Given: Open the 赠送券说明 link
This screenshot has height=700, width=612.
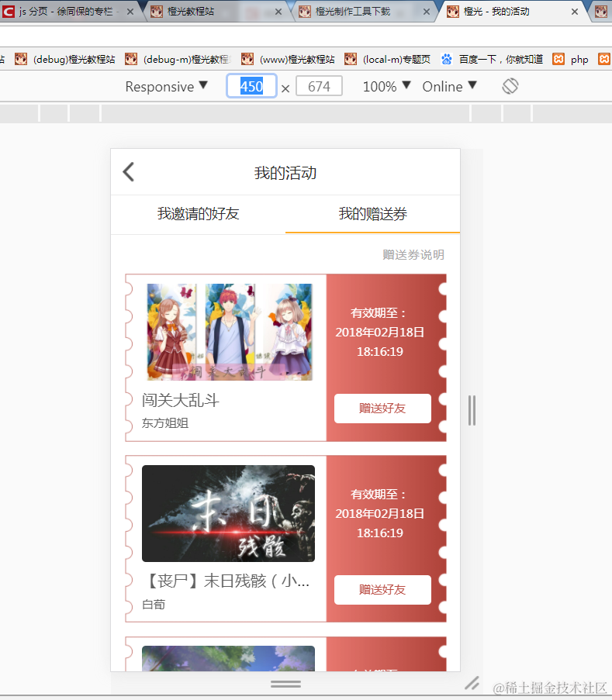Looking at the screenshot, I should click(x=413, y=254).
